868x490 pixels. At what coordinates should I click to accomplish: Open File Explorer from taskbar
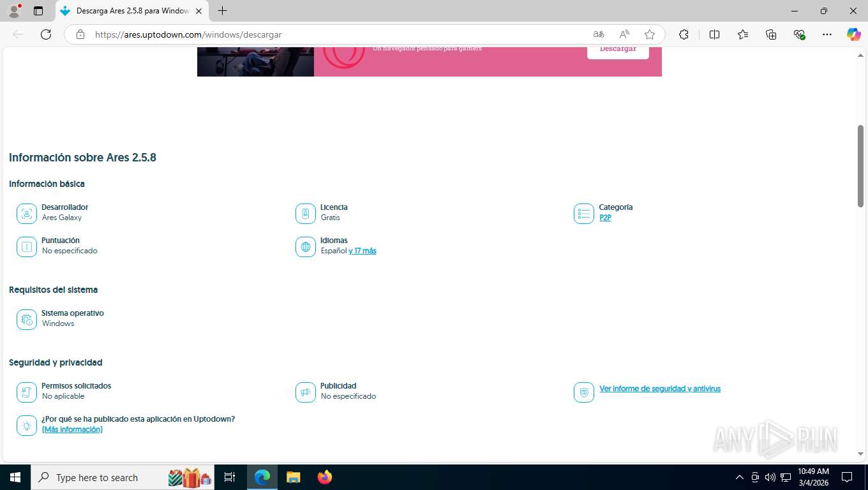pos(293,477)
